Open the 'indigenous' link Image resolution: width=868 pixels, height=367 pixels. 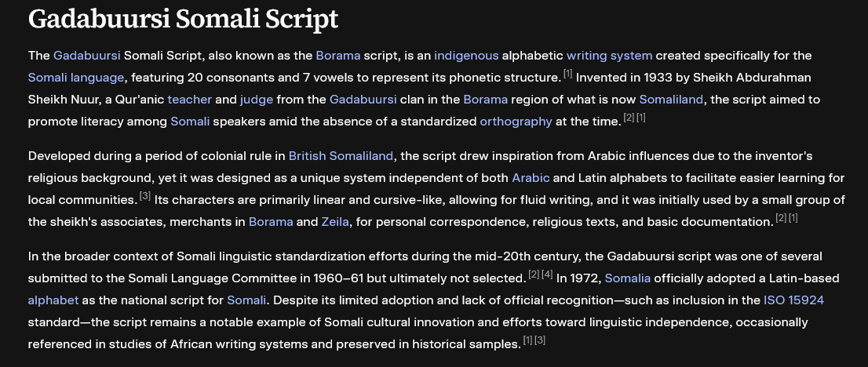coord(466,56)
